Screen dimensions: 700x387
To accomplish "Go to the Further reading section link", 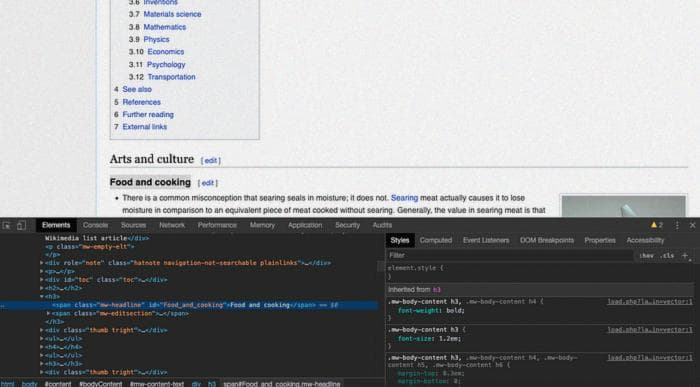I will point(148,115).
